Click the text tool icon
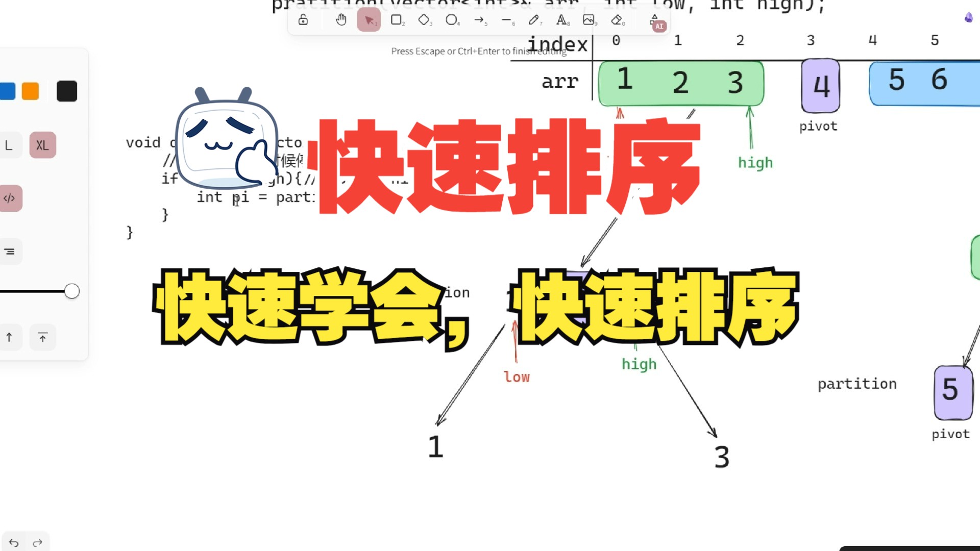The width and height of the screenshot is (980, 551). tap(561, 19)
